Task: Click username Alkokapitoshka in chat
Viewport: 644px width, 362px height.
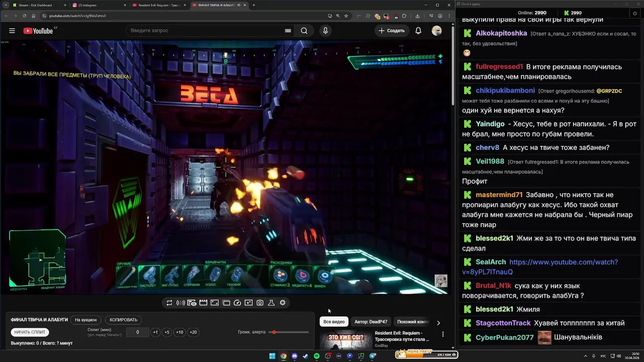Action: click(501, 33)
